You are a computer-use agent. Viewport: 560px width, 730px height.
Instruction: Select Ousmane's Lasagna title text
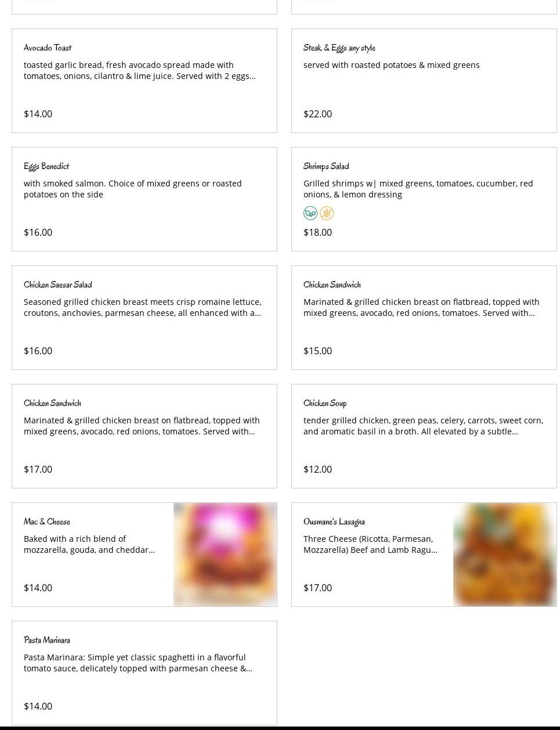point(334,522)
